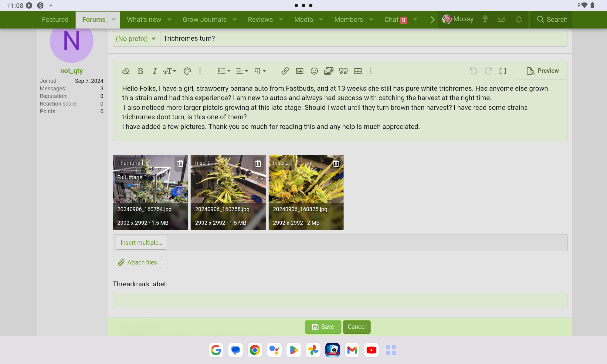Expand the Reviews submenu arrow
Image resolution: width=607 pixels, height=364 pixels.
pos(281,20)
